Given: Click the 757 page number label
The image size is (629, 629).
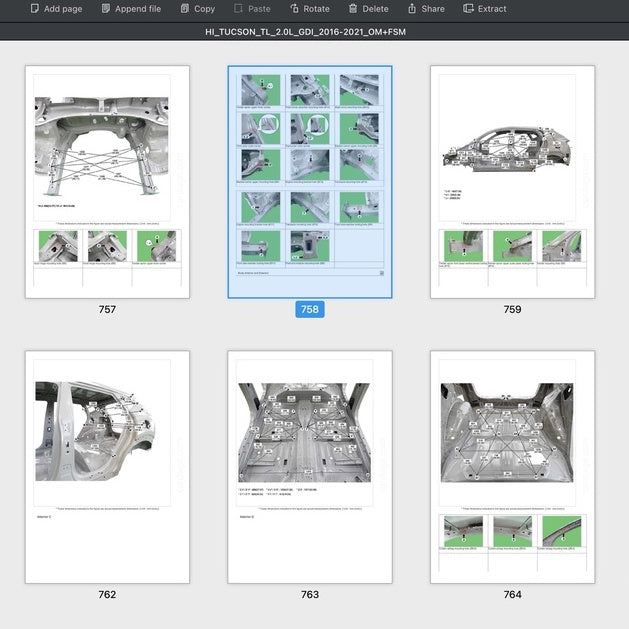Looking at the screenshot, I should tap(107, 310).
